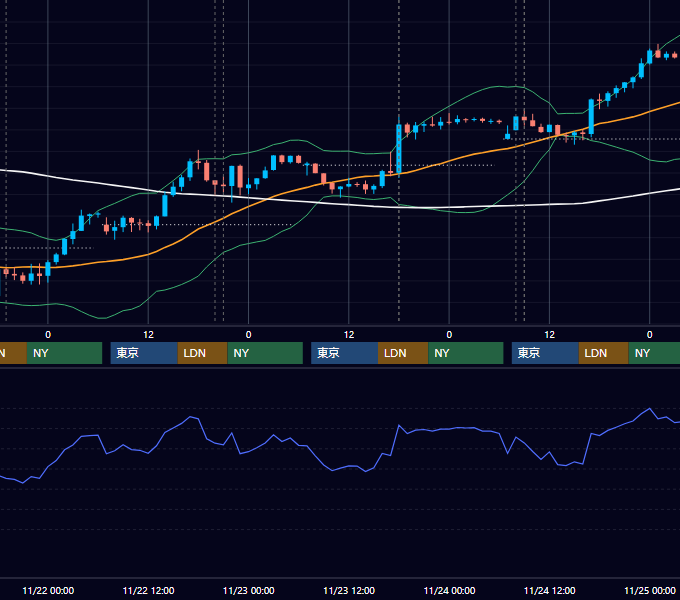This screenshot has height=600, width=680.
Task: Click the NY session block spanning 11/25 00:00
Action: click(x=654, y=353)
